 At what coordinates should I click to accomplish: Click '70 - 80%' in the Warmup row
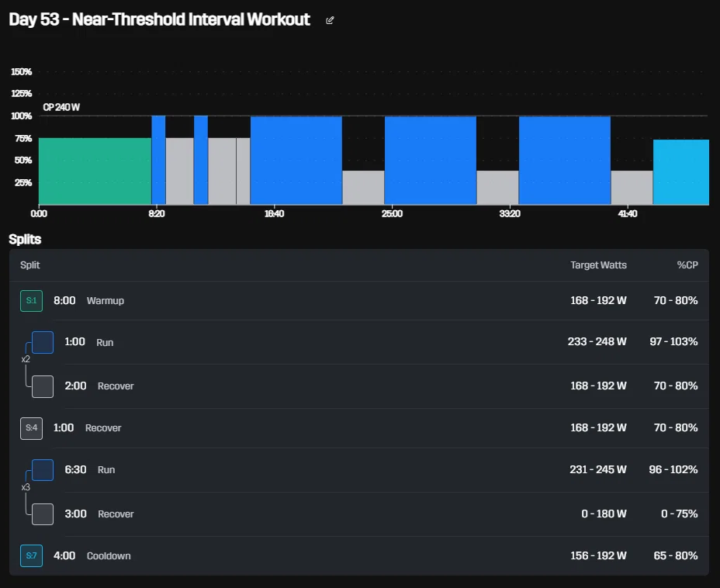676,300
